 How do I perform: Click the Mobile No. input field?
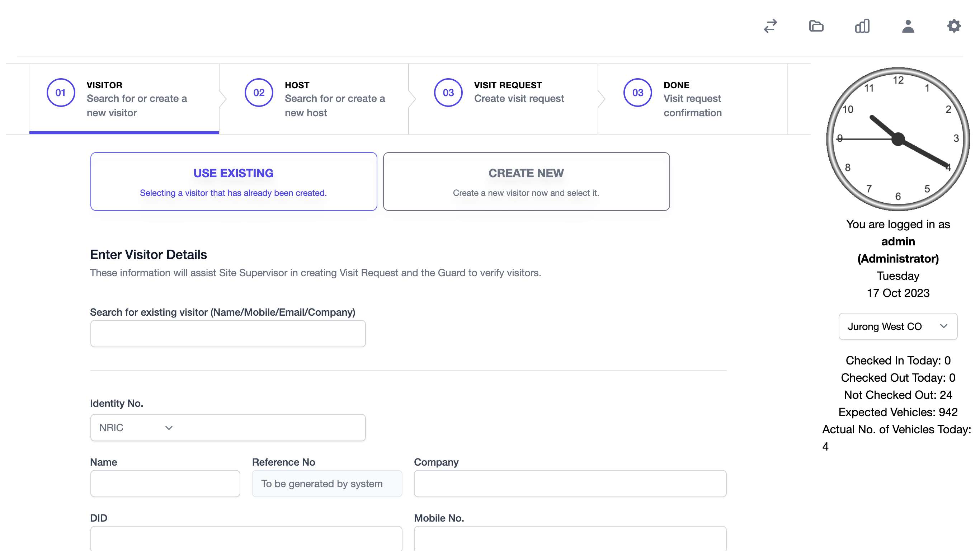click(x=570, y=538)
